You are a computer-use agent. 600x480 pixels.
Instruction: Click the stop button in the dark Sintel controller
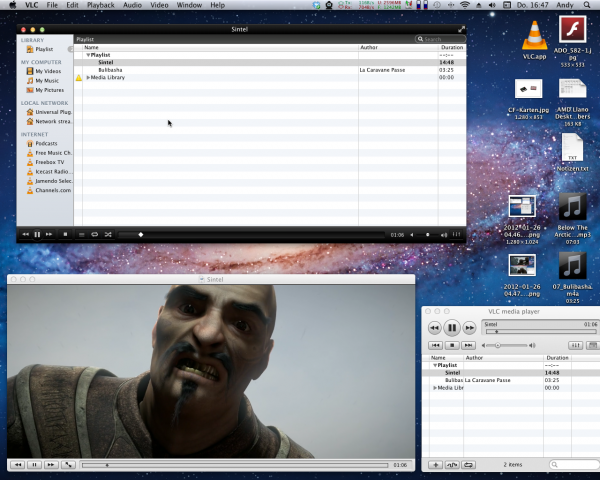click(65, 234)
